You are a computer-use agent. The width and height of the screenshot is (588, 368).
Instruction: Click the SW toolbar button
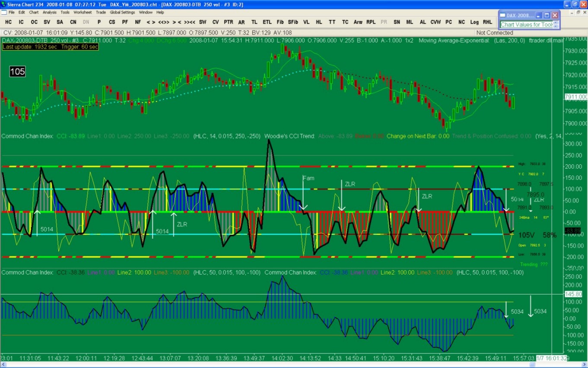[x=203, y=22]
